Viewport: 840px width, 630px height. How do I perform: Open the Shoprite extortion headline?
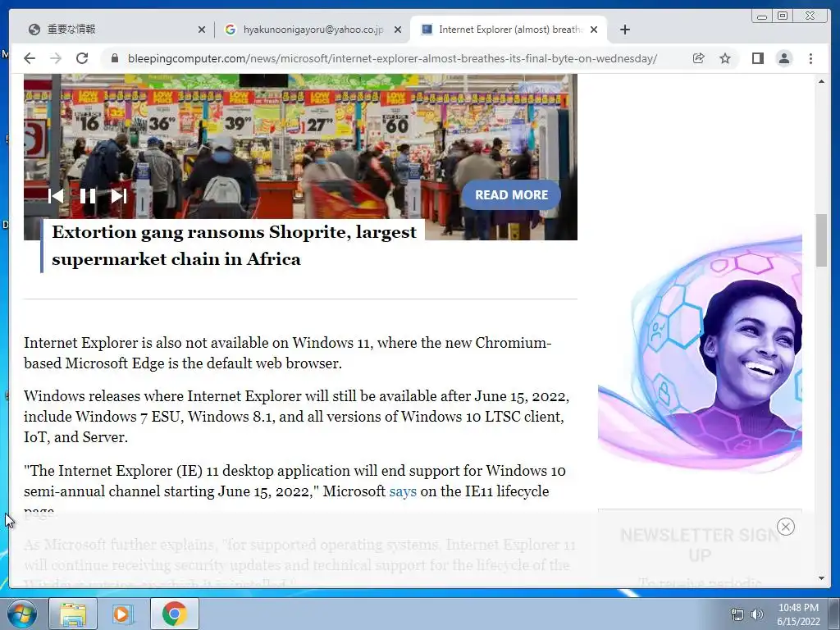click(x=234, y=246)
